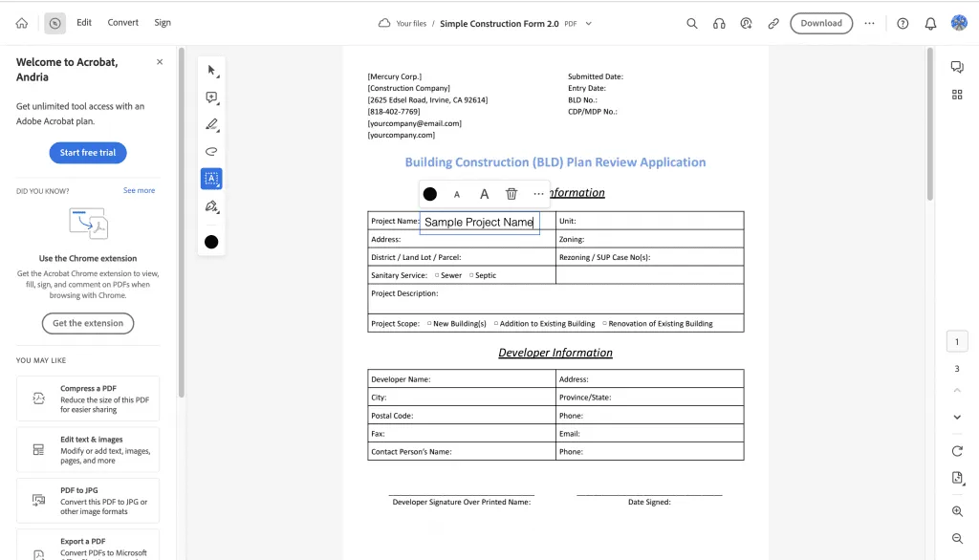Click the search icon in the top bar
Image resolution: width=979 pixels, height=560 pixels.
tap(692, 23)
